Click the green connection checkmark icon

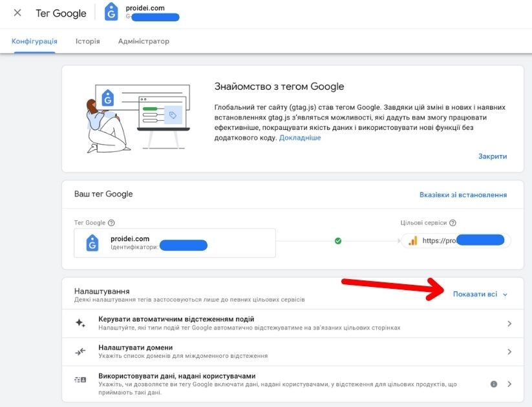[338, 241]
